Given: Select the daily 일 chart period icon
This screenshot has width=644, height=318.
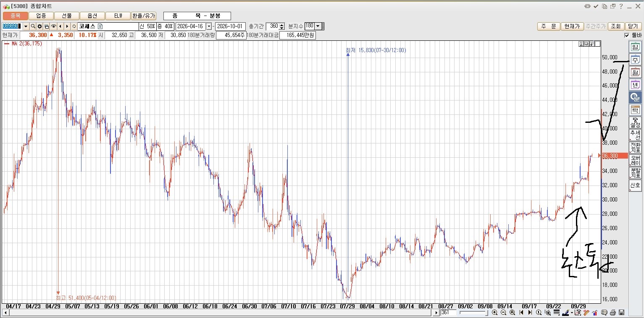Looking at the screenshot, I should pos(635,47).
